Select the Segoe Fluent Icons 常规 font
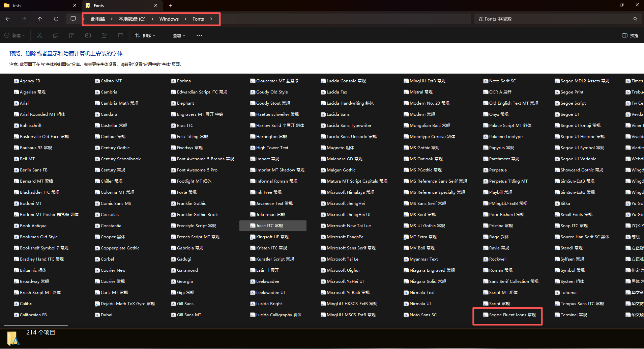Viewport: 644px width, 349px height. [x=509, y=315]
